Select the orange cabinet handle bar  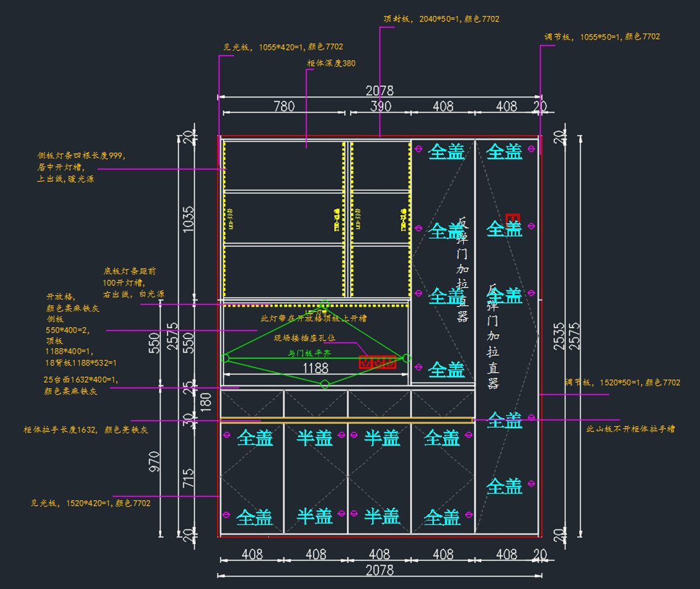pos(346,420)
